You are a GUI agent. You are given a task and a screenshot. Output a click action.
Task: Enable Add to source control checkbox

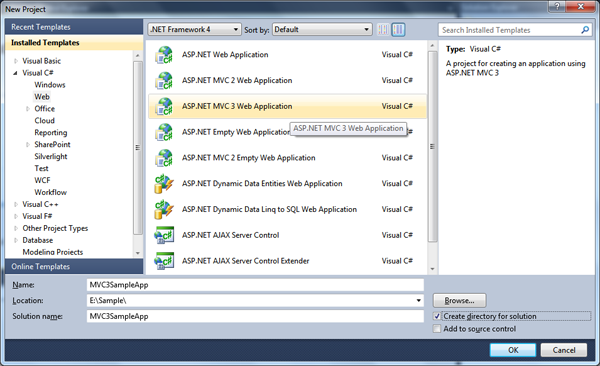[437, 329]
